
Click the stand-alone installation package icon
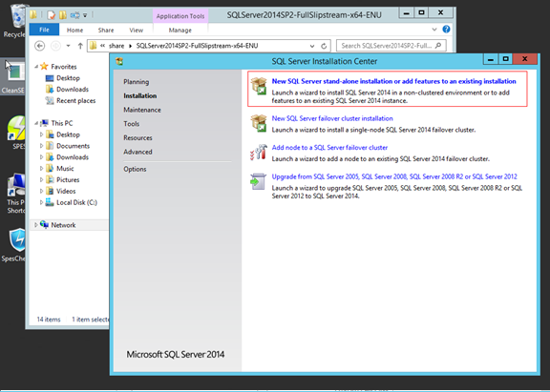[x=259, y=86]
